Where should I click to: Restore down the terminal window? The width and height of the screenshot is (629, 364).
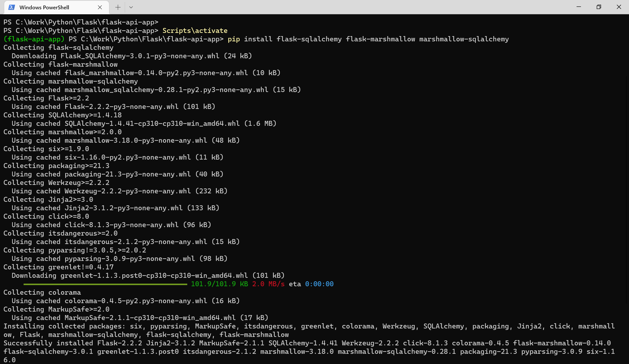tap(599, 7)
